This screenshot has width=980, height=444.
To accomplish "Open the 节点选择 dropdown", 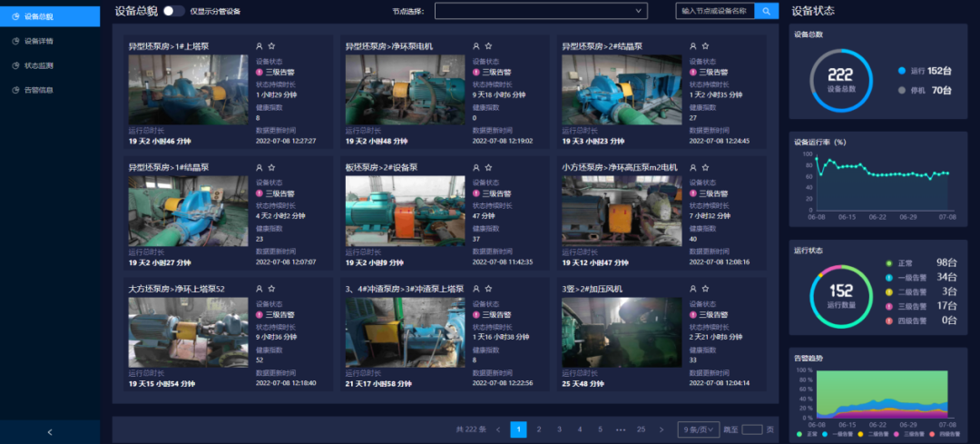I will [541, 11].
